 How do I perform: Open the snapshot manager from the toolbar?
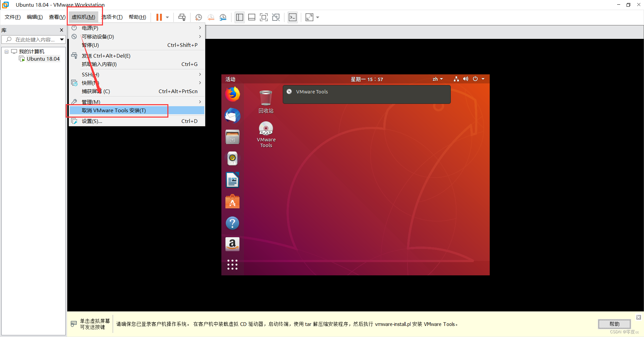click(x=223, y=17)
